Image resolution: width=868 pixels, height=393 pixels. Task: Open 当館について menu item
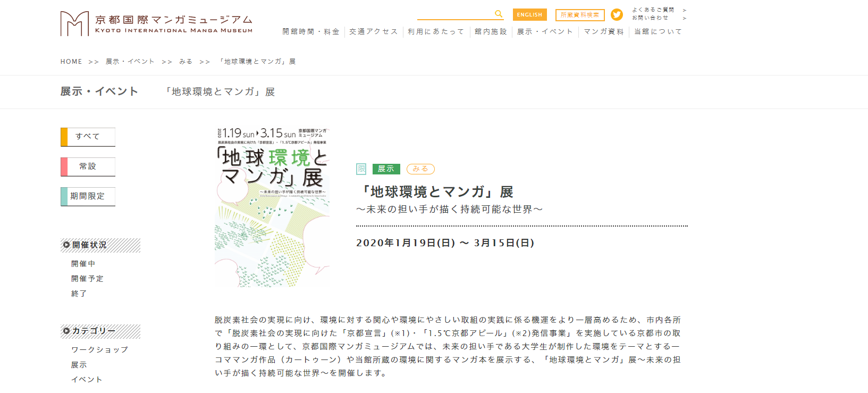click(658, 32)
